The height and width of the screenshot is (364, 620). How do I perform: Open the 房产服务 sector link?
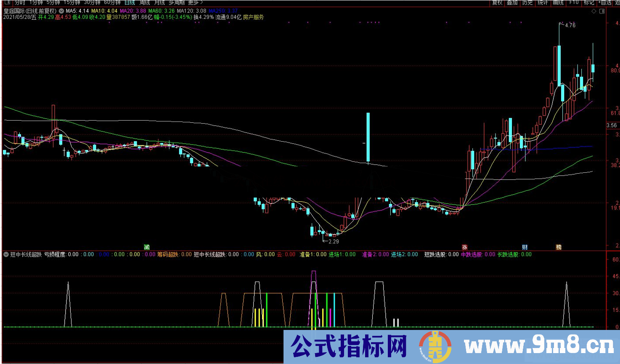(x=253, y=18)
